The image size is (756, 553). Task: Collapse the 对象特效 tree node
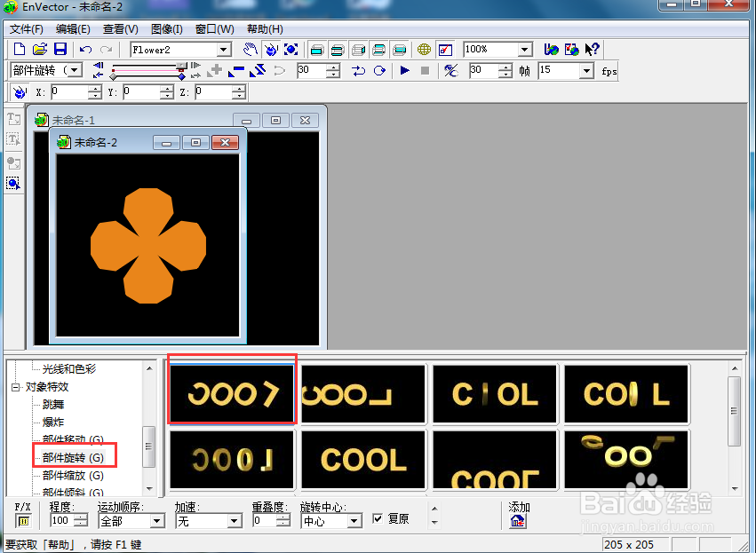pyautogui.click(x=15, y=387)
